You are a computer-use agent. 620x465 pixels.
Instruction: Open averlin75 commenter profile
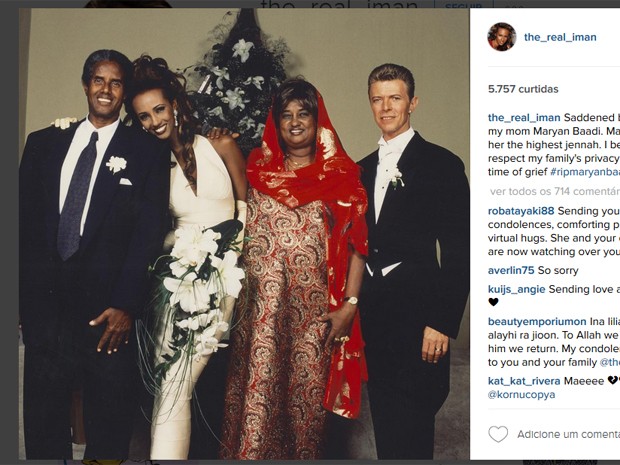click(x=511, y=270)
